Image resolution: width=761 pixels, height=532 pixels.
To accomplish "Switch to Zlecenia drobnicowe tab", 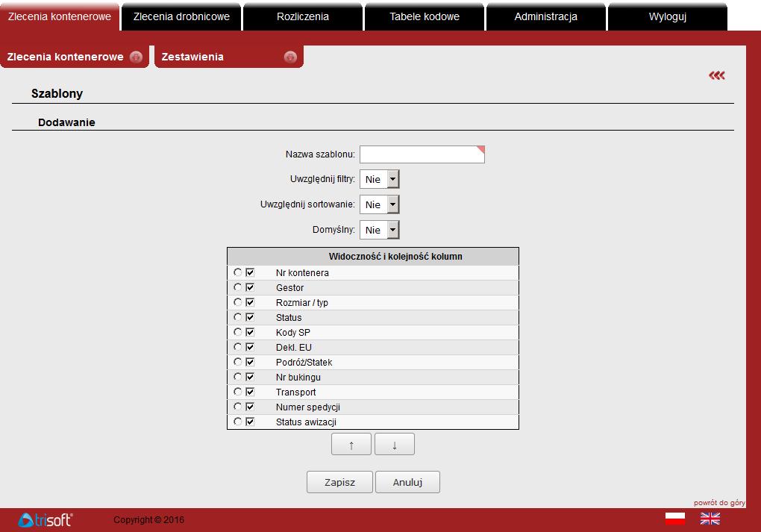I will pyautogui.click(x=181, y=16).
